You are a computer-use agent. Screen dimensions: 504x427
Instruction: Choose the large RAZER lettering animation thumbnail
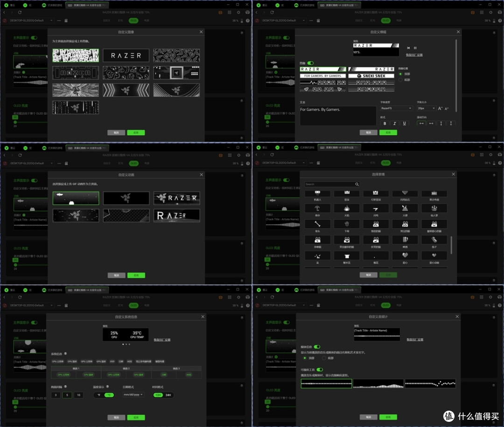[176, 215]
